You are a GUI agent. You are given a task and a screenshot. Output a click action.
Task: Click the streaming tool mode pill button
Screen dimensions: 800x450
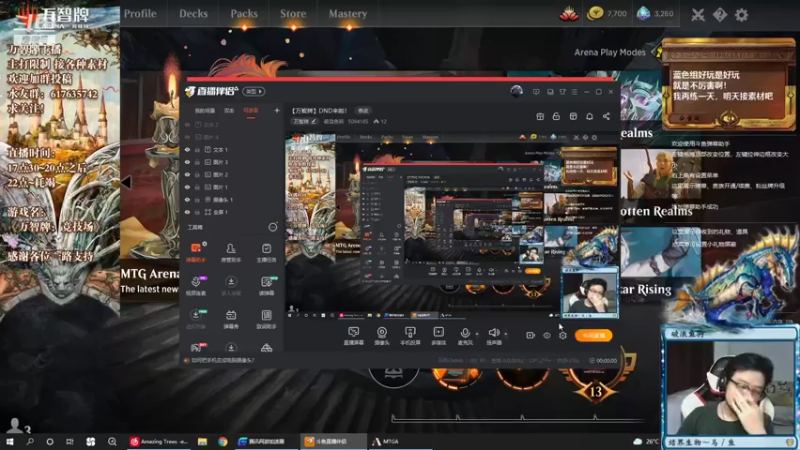[x=254, y=91]
